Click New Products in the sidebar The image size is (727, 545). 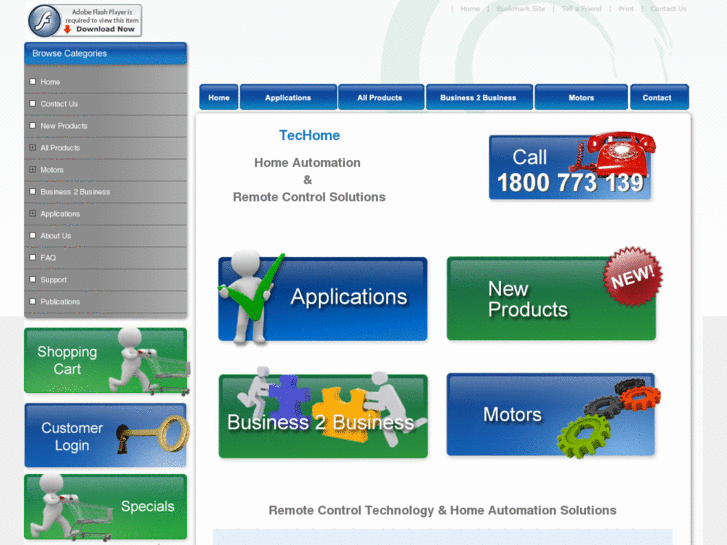[64, 126]
